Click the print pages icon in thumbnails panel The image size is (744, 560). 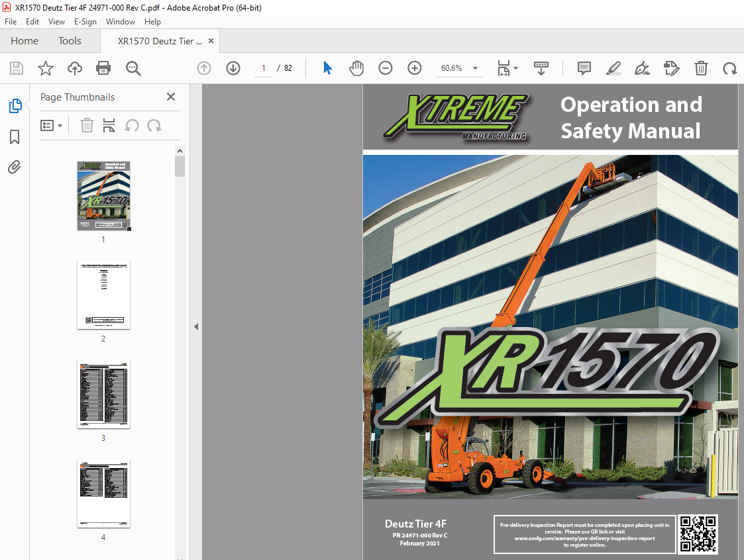tap(109, 126)
